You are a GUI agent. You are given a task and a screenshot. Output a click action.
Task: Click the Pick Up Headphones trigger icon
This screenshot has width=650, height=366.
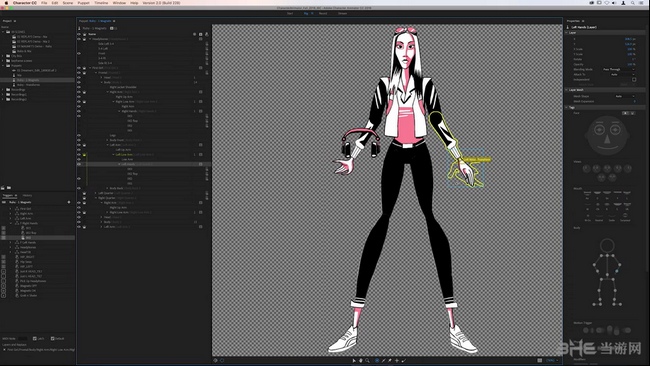tap(17, 281)
